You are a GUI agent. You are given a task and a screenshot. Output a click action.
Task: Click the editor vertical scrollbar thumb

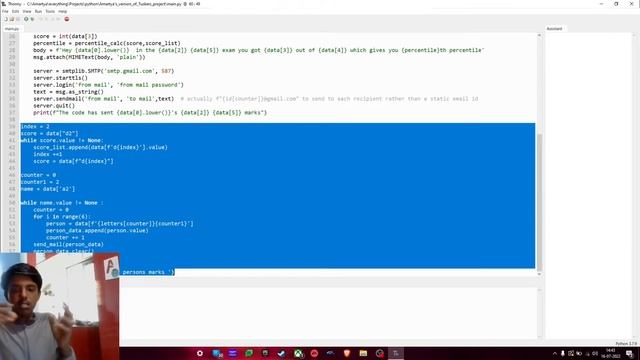pos(539,201)
